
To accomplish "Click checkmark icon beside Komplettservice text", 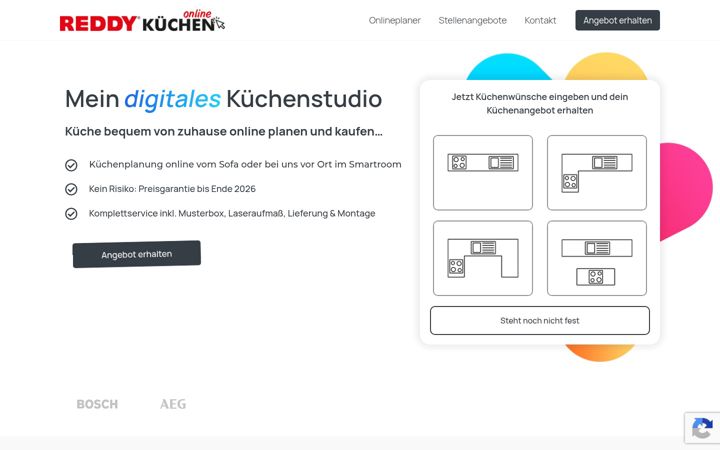I will tap(71, 214).
